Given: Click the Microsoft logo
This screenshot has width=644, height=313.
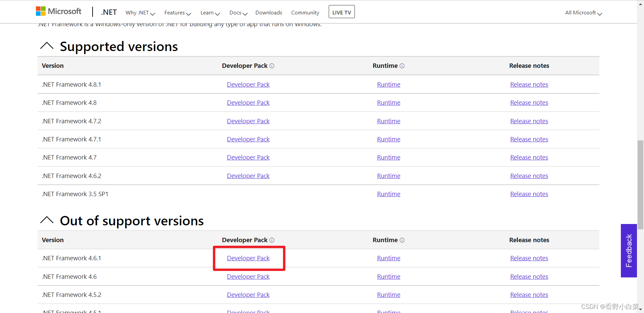Looking at the screenshot, I should click(x=58, y=11).
